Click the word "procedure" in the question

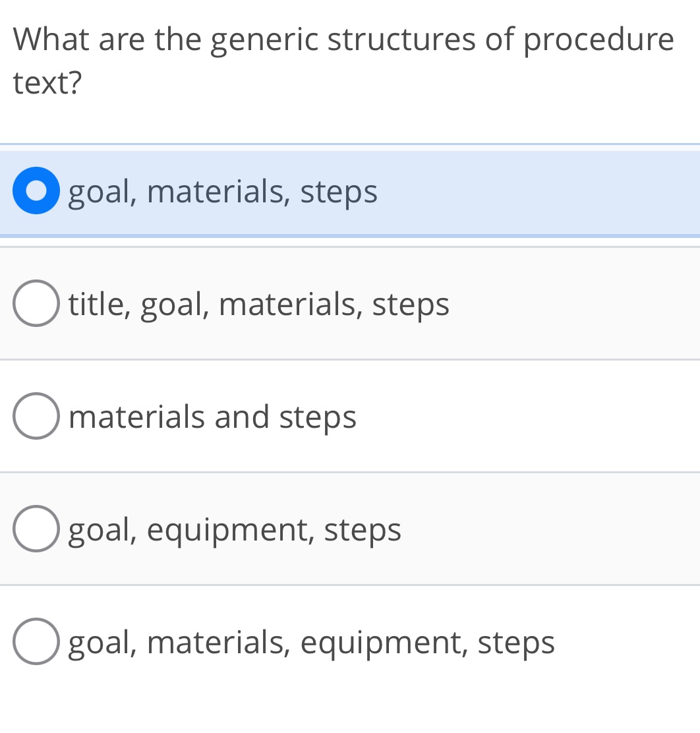599,41
